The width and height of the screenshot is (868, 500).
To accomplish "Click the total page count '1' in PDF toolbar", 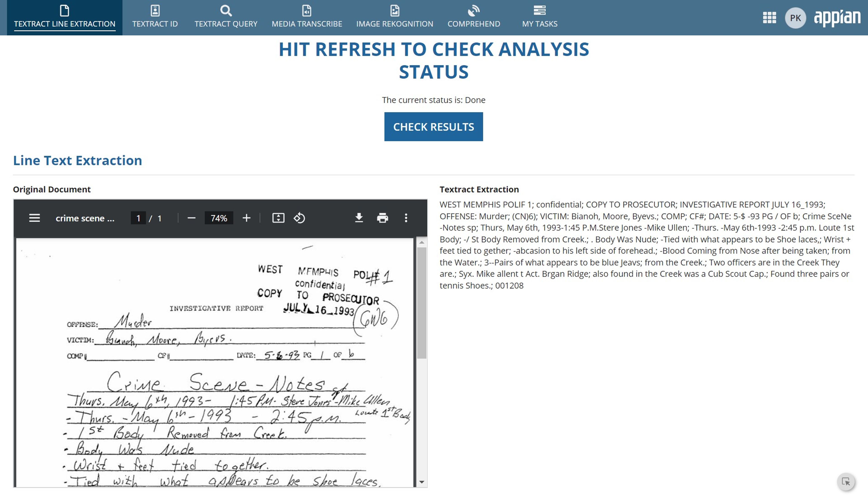I will point(159,218).
